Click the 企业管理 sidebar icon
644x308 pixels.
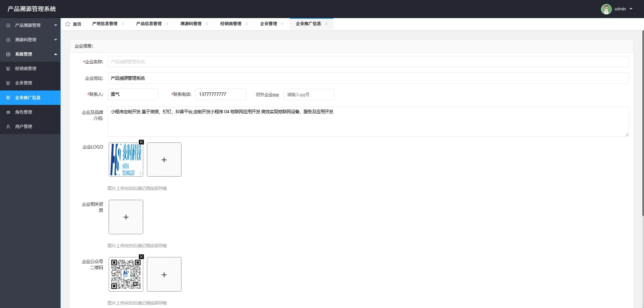(x=8, y=83)
